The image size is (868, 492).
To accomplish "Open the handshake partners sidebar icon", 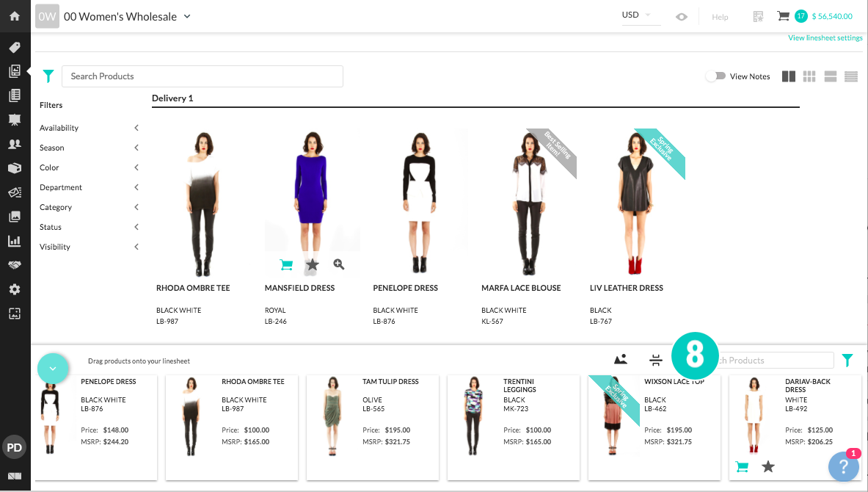I will click(15, 265).
